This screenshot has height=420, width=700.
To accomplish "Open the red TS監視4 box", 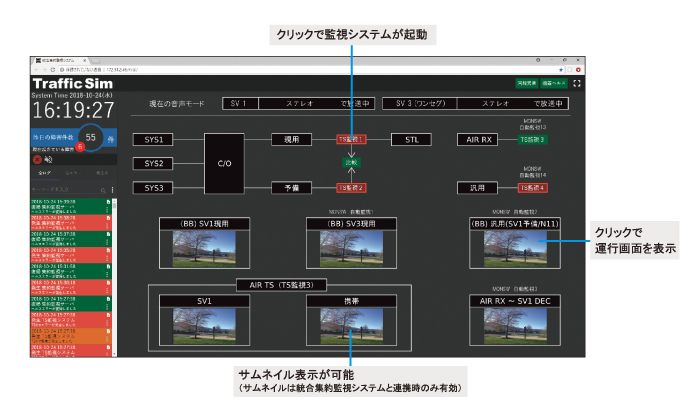I will [532, 188].
